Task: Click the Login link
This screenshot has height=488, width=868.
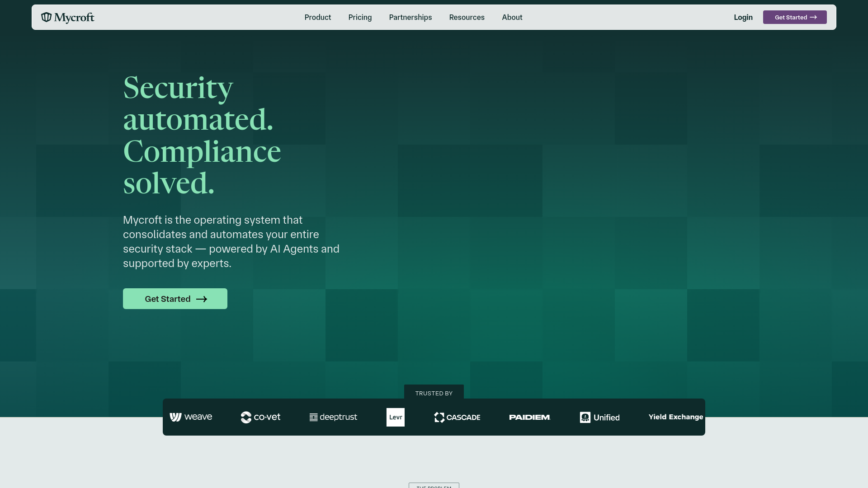Action: (743, 17)
